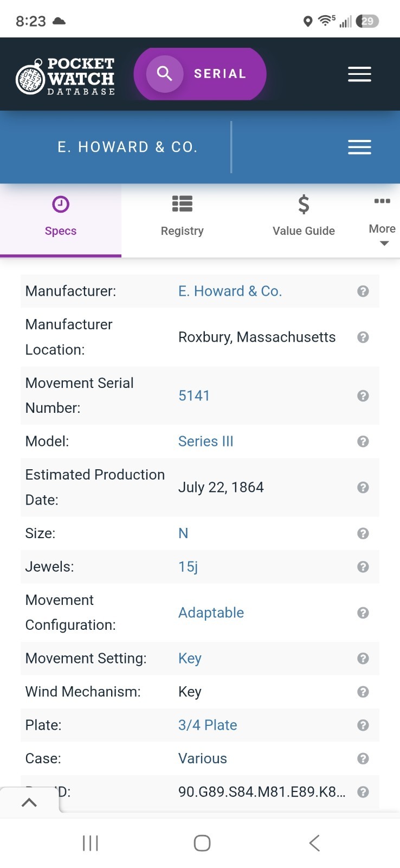Expand the bottom panel with the up chevron

pyautogui.click(x=29, y=802)
